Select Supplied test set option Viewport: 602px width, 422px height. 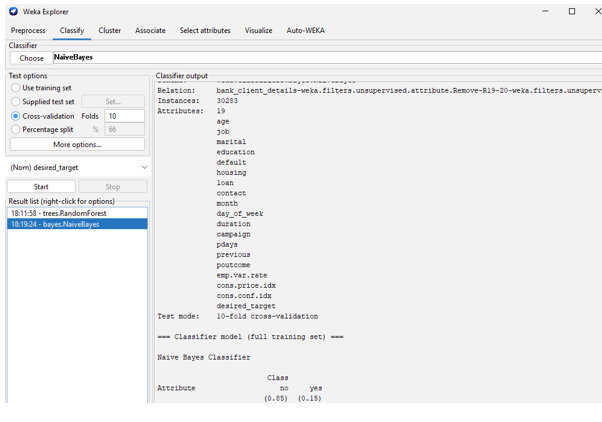point(43,102)
